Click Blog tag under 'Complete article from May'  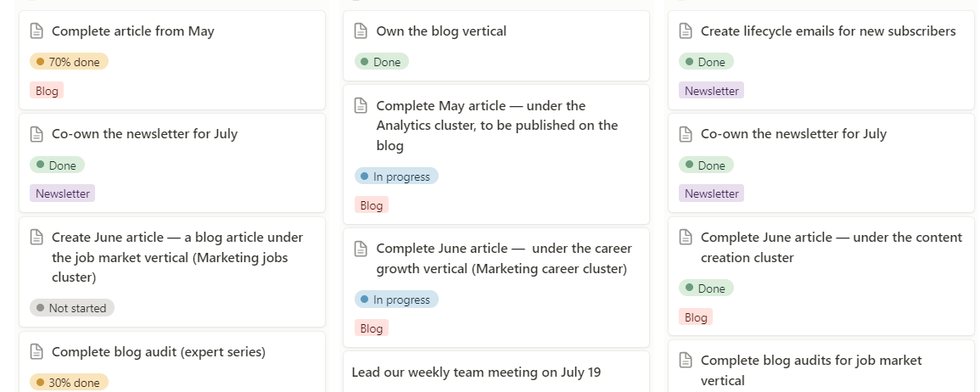click(47, 91)
